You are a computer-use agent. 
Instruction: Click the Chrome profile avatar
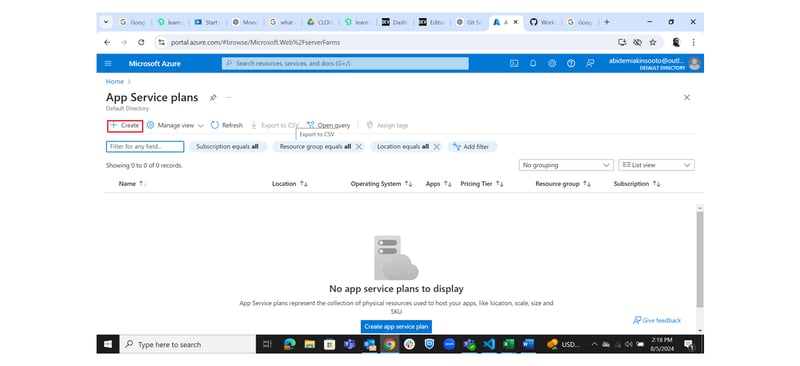coord(676,42)
